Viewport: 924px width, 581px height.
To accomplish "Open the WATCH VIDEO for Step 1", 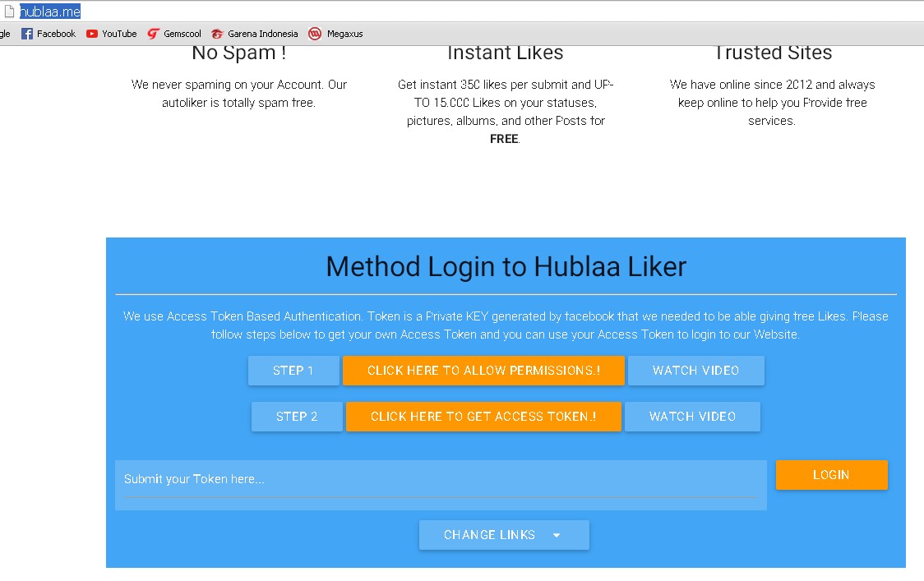I will [695, 370].
